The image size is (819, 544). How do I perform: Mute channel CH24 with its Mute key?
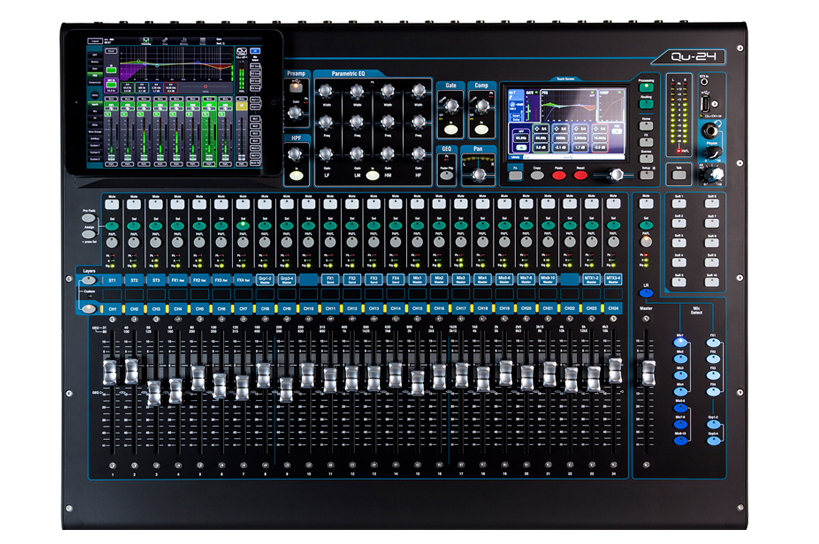pyautogui.click(x=614, y=204)
